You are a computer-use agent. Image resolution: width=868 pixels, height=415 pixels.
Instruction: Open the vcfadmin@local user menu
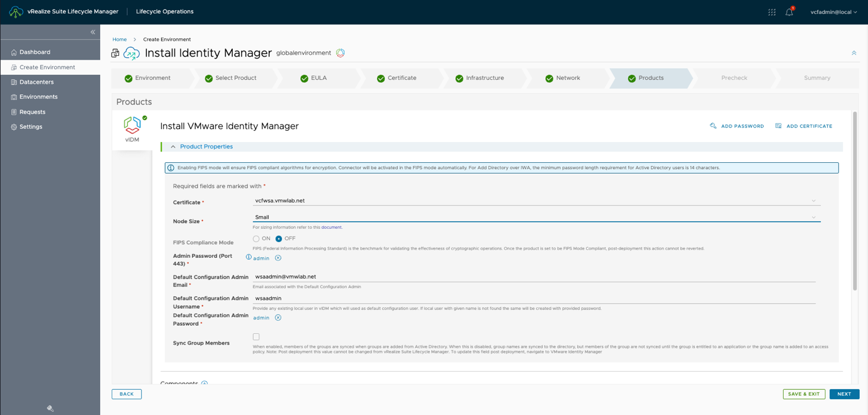point(833,12)
